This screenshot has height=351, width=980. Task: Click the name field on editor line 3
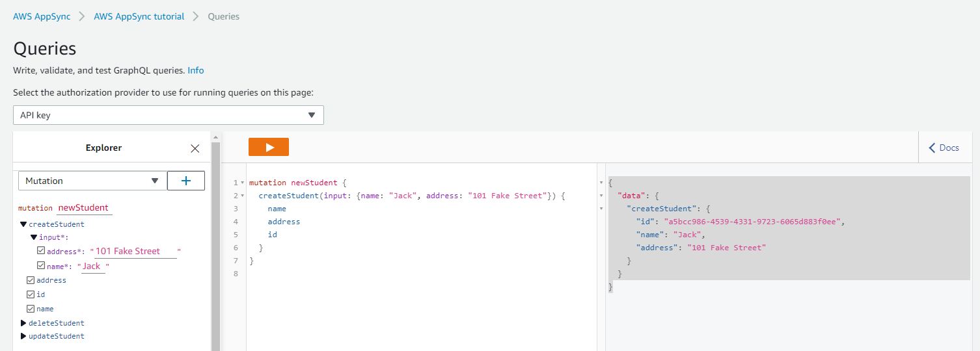pyautogui.click(x=277, y=209)
